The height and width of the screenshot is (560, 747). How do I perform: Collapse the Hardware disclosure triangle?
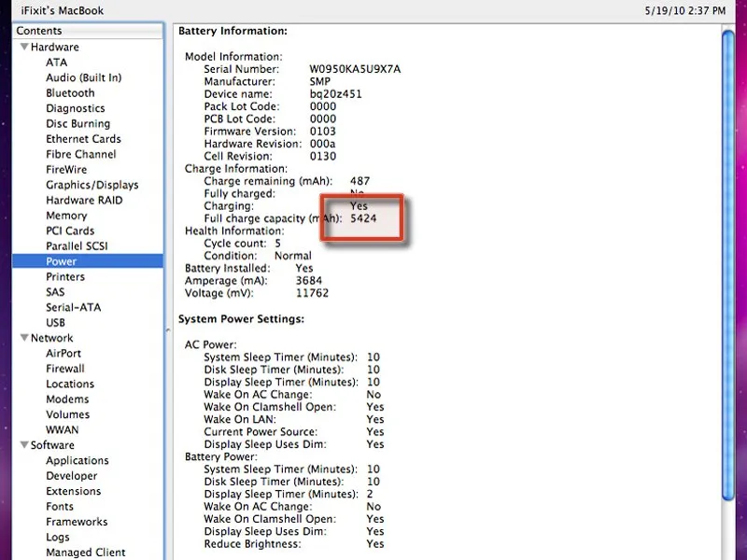tap(23, 48)
